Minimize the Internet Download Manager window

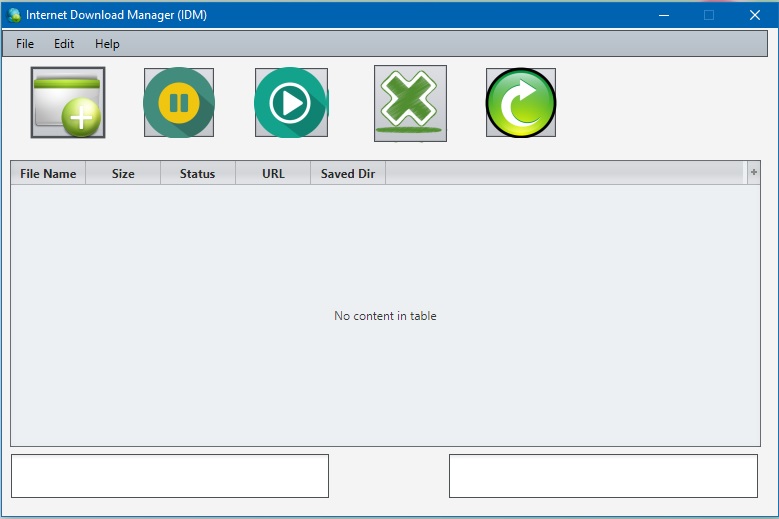click(x=664, y=15)
